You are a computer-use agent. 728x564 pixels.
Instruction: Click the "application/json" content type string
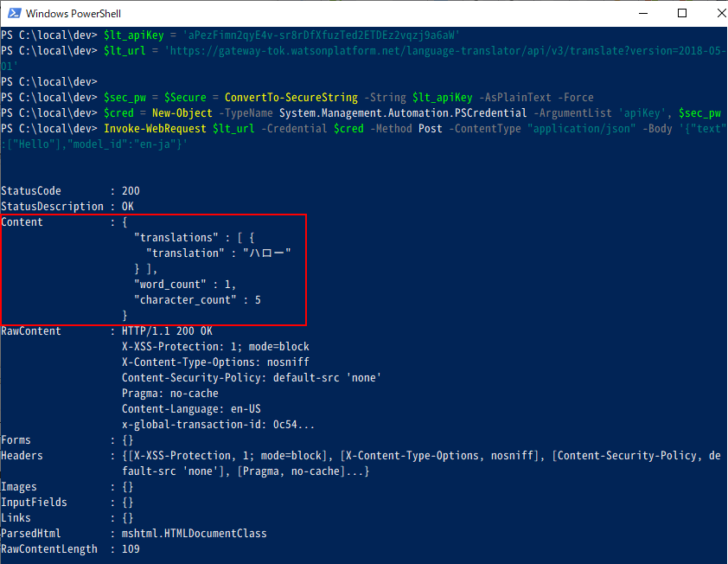581,129
